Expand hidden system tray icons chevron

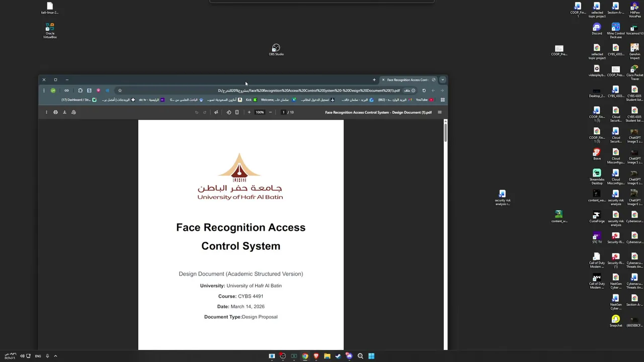(x=55, y=356)
